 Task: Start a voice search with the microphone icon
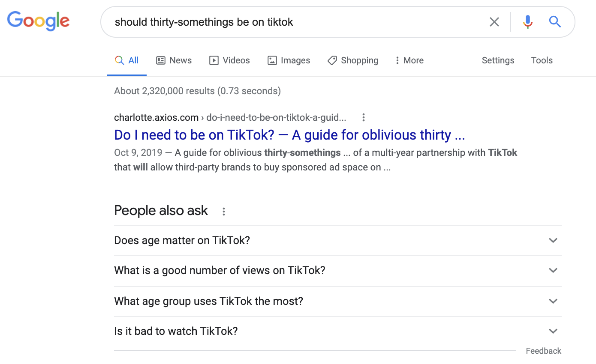point(527,22)
